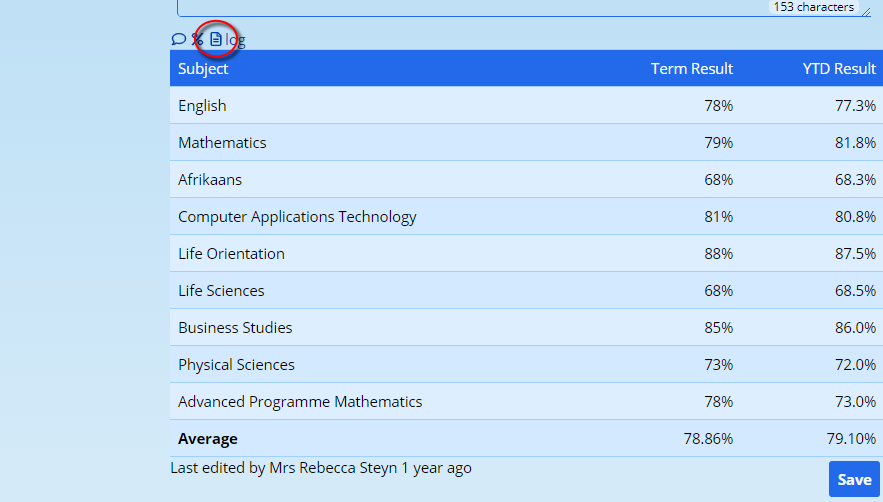Click the Life Orientation term result 88%
Image resolution: width=883 pixels, height=502 pixels.
point(718,254)
